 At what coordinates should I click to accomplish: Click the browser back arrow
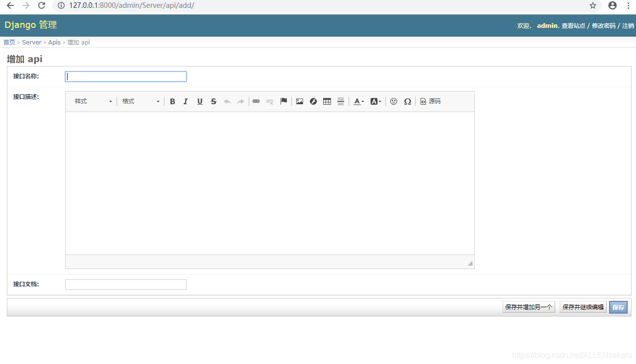point(10,5)
